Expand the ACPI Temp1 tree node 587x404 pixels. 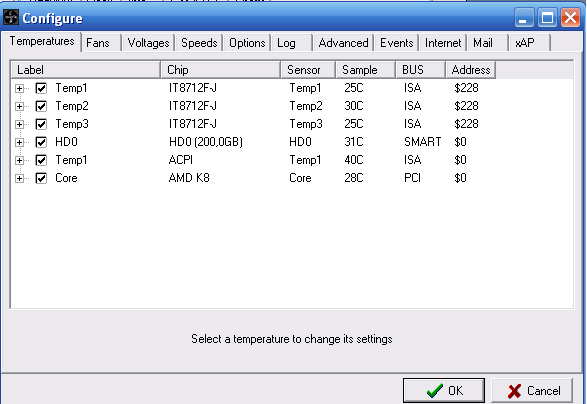pos(19,160)
